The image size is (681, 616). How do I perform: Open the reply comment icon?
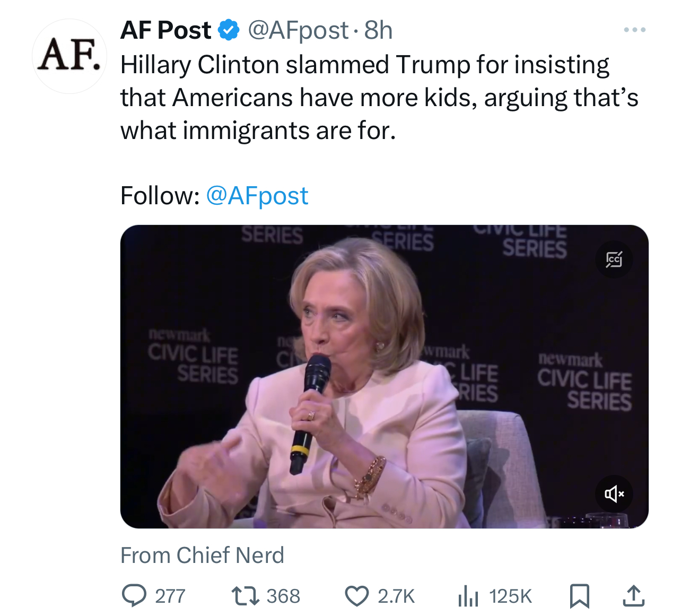click(134, 595)
